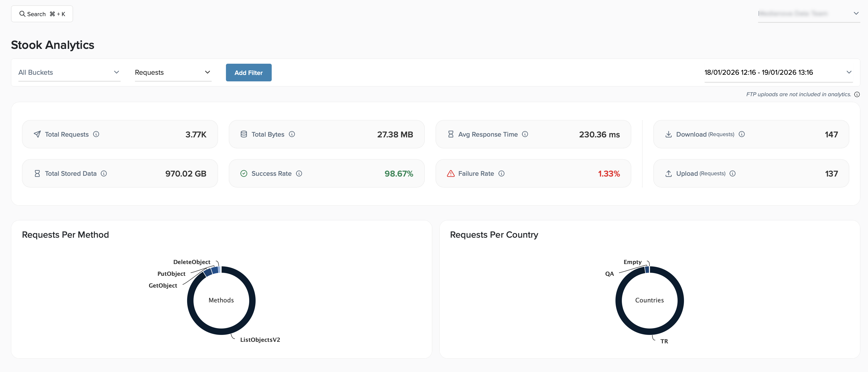Open the date range selector
Screen dimensions: 868x372
778,72
